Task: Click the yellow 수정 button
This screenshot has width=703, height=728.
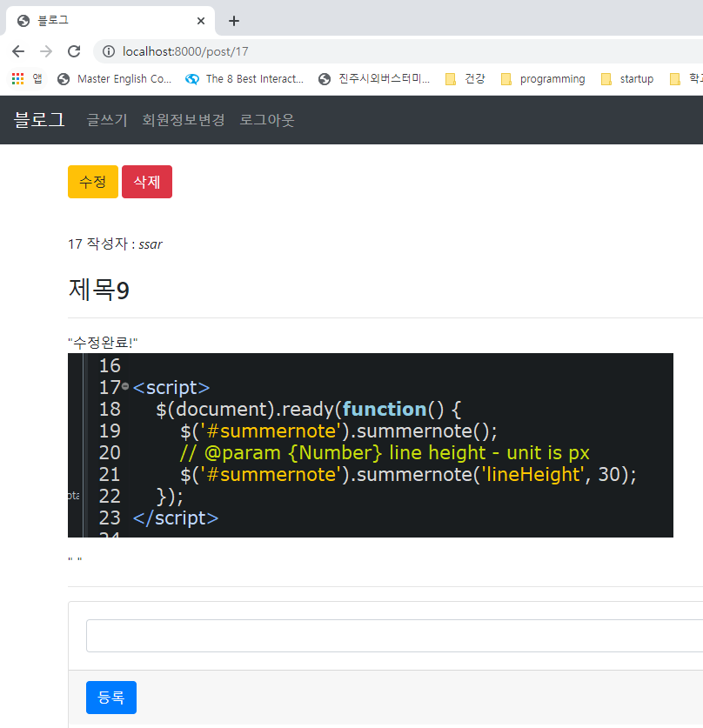Action: point(93,182)
